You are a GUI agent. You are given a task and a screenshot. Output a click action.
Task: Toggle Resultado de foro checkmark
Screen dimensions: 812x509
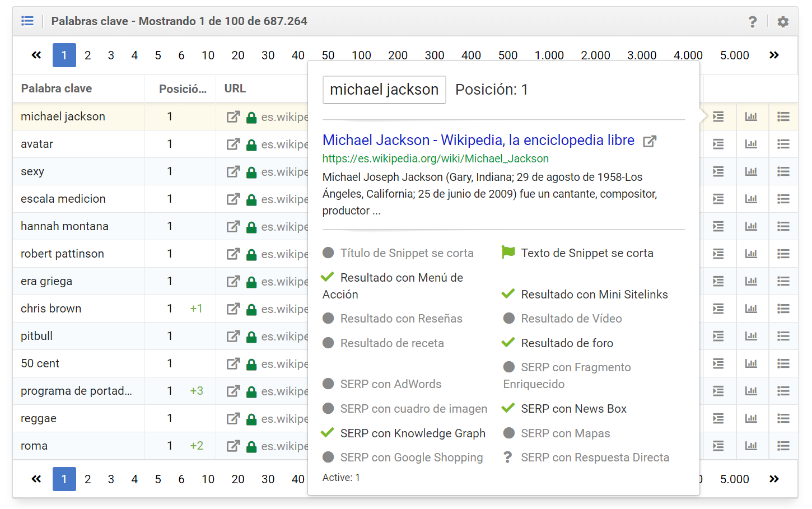pos(558,343)
